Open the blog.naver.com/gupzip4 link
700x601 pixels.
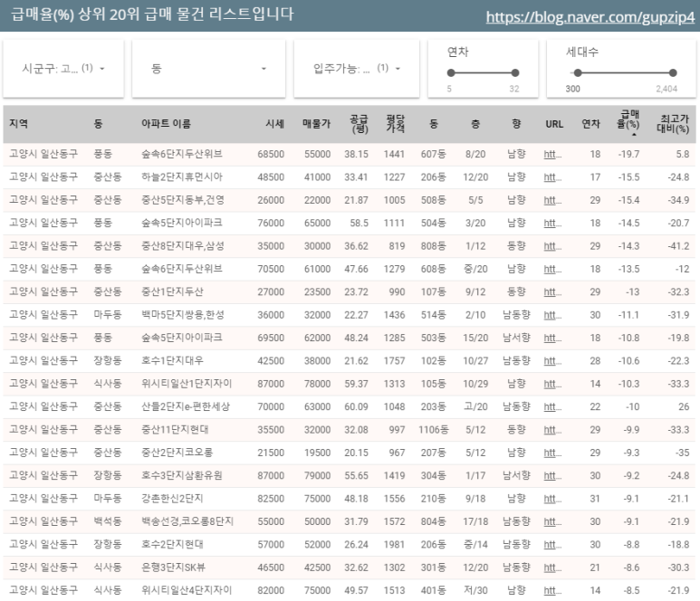(590, 17)
